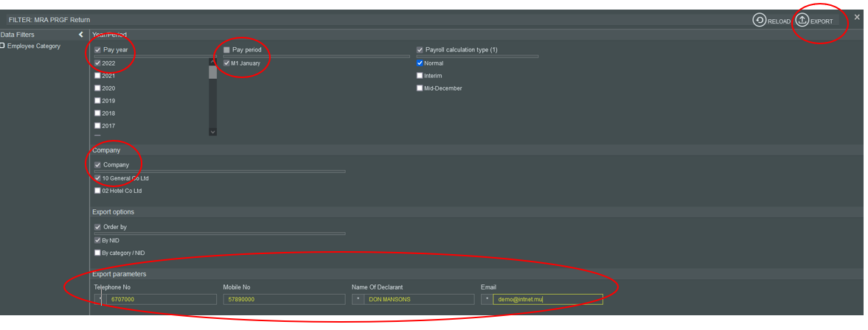Tick the 2021 pay year checkbox

(97, 76)
